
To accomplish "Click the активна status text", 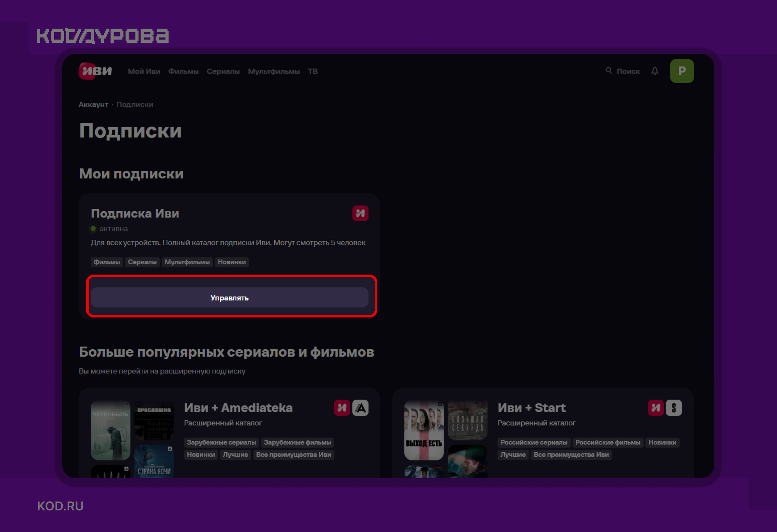I will tap(114, 229).
